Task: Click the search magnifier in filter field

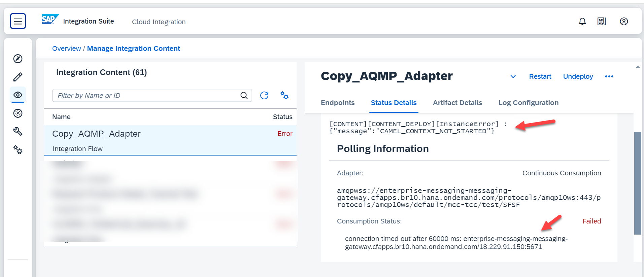Action: 244,96
